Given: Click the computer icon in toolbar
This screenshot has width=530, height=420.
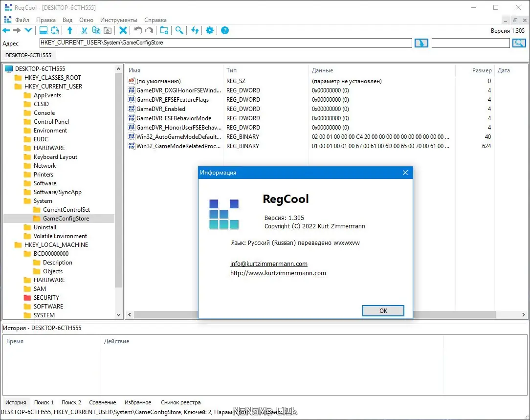Looking at the screenshot, I should tap(43, 30).
